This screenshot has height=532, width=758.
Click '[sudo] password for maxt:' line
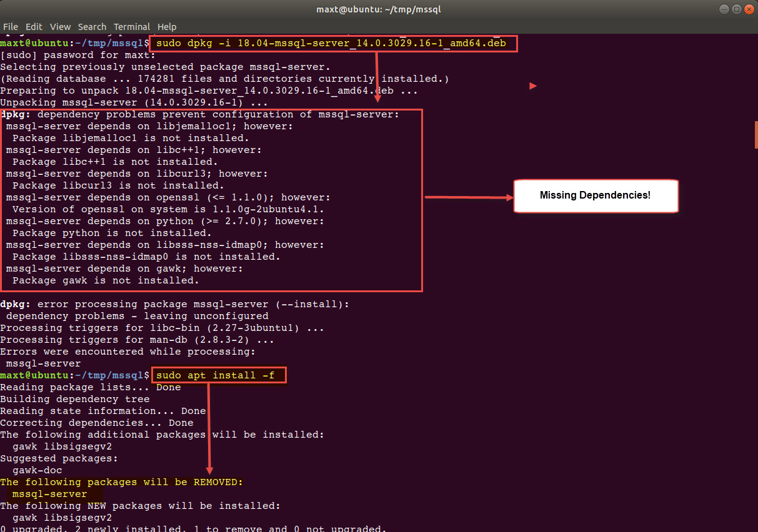[x=78, y=56]
